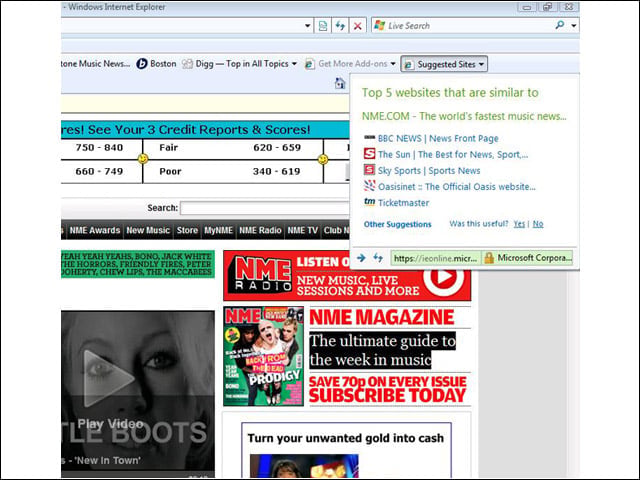This screenshot has width=640, height=480.
Task: Open BBC NEWS | News Front Page suggestion
Action: coord(438,138)
